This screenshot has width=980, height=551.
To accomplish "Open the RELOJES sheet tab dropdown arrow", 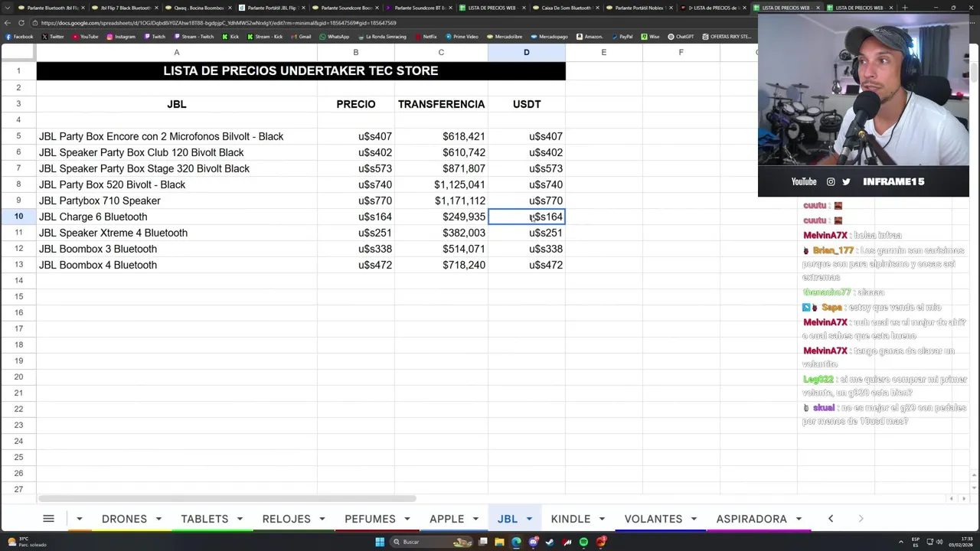I will (322, 519).
